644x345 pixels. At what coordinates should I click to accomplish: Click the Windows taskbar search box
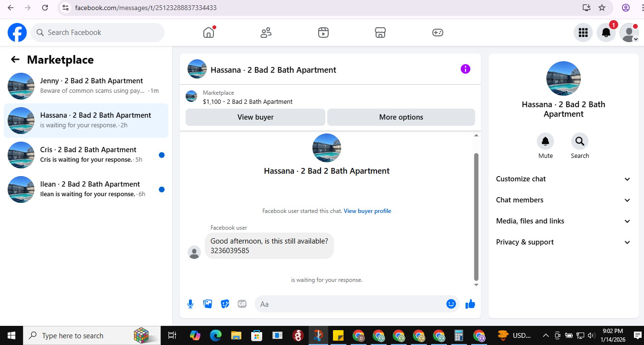92,335
